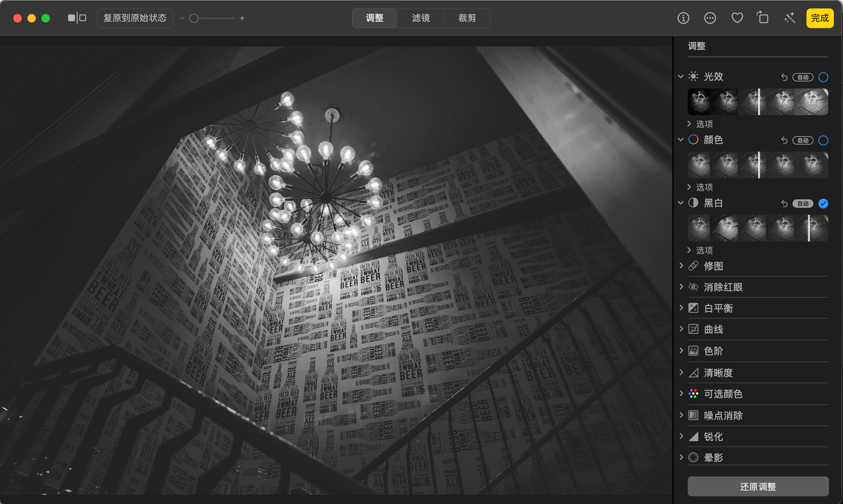Click the 噪点消除 noise reduction icon
This screenshot has height=504, width=843.
click(693, 416)
